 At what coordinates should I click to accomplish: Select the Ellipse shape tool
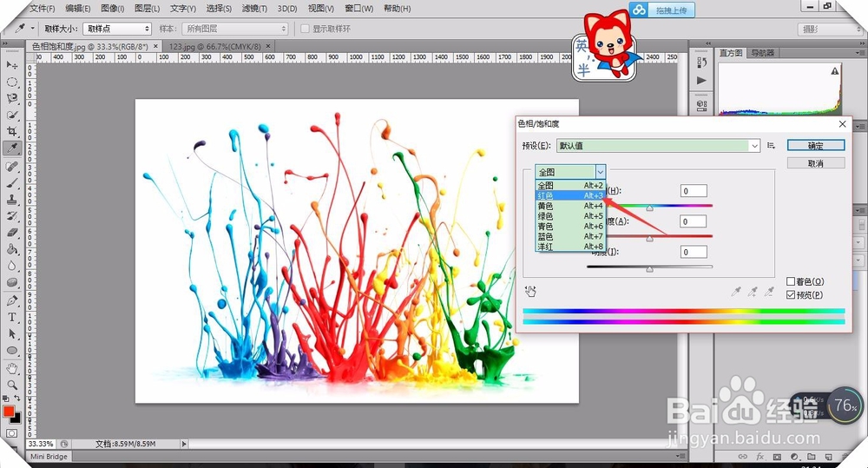tap(11, 351)
